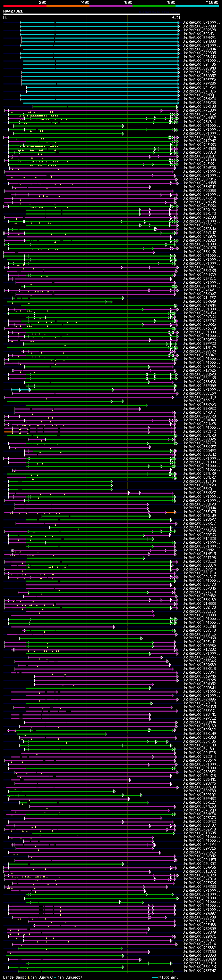Open hit UniRef100_A9SY38
222x980 pixels.
(199, 103)
